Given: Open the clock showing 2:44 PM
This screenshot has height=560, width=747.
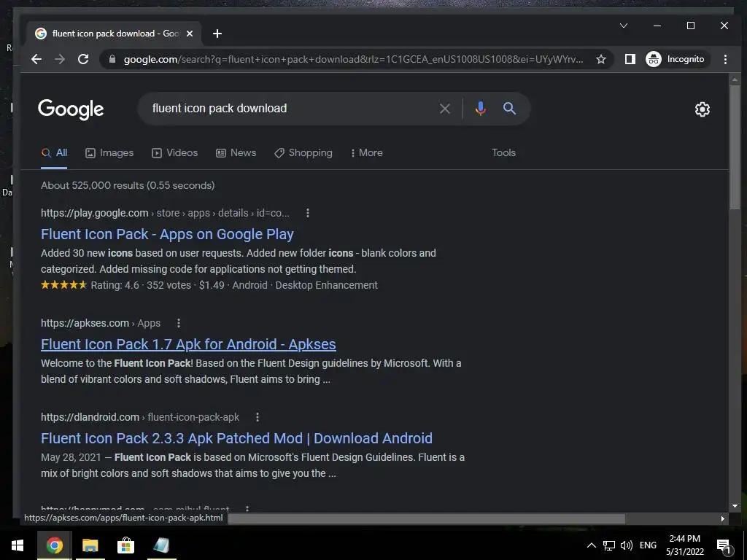Looking at the screenshot, I should click(684, 545).
